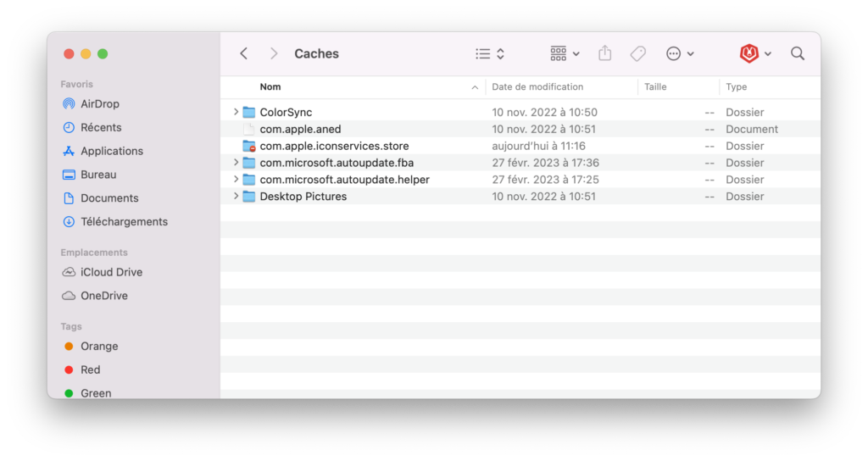Expand com.microsoft.autoupdate.fba folder
This screenshot has height=461, width=868.
236,163
